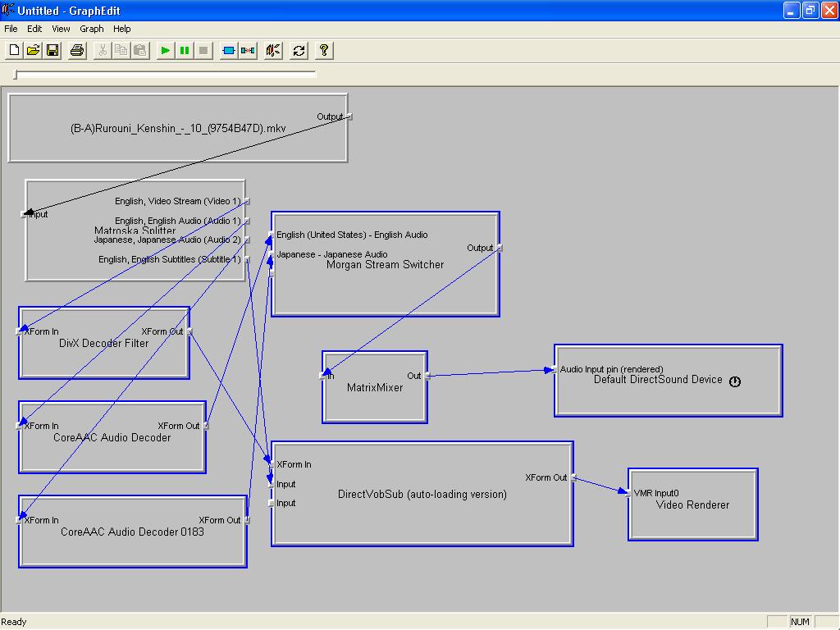Refresh the graph view
Image resolution: width=840 pixels, height=630 pixels.
pyautogui.click(x=299, y=50)
